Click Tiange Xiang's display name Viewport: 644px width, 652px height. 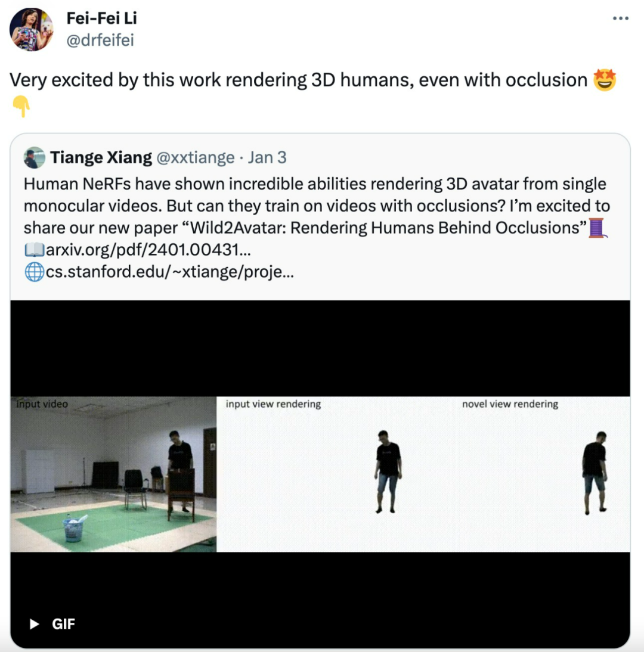[x=101, y=157]
